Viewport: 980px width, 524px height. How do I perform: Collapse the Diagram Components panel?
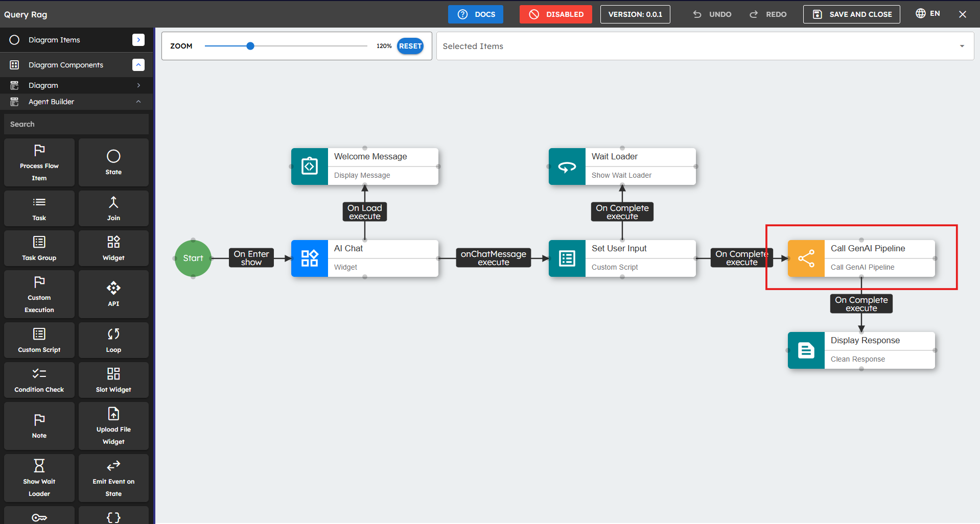(x=138, y=65)
